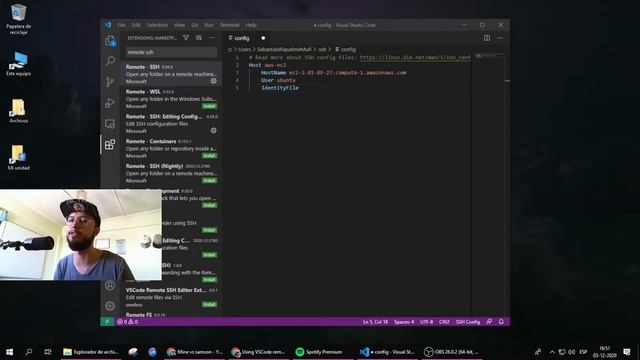Click the feedback icon in status bar
The width and height of the screenshot is (640, 360).
pos(489,322)
